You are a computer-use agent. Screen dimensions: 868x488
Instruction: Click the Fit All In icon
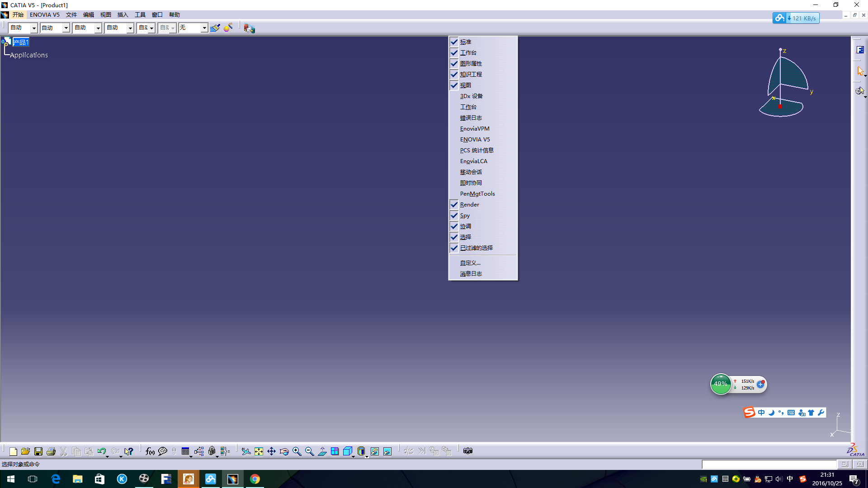259,451
